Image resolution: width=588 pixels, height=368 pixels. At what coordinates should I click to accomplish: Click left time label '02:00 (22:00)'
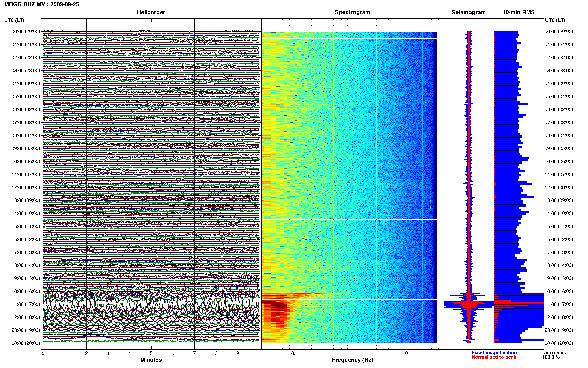coord(26,57)
